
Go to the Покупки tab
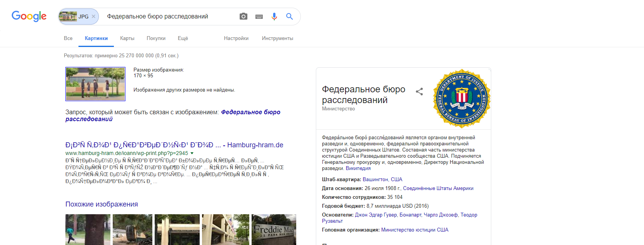156,38
